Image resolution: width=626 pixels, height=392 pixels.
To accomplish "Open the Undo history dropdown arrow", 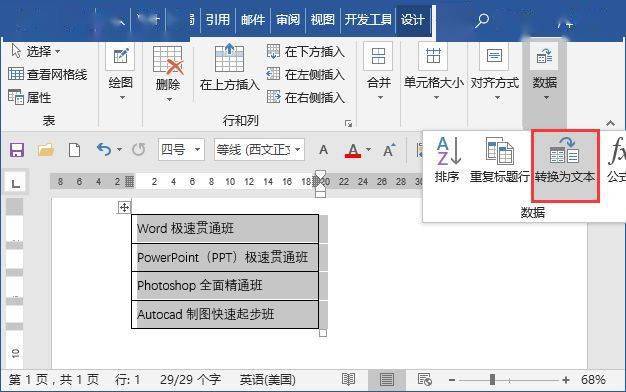I will (119, 150).
